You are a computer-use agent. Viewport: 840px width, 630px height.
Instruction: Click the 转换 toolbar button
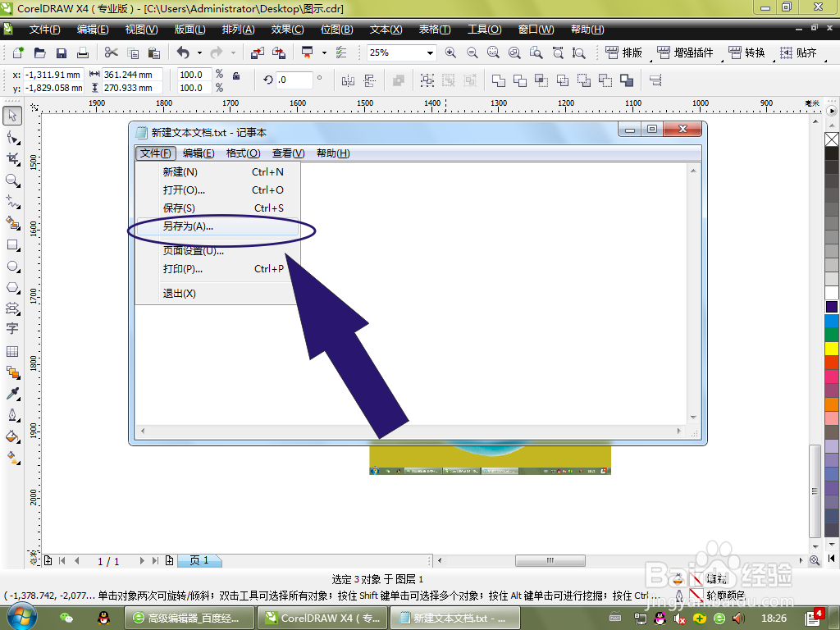pyautogui.click(x=746, y=52)
